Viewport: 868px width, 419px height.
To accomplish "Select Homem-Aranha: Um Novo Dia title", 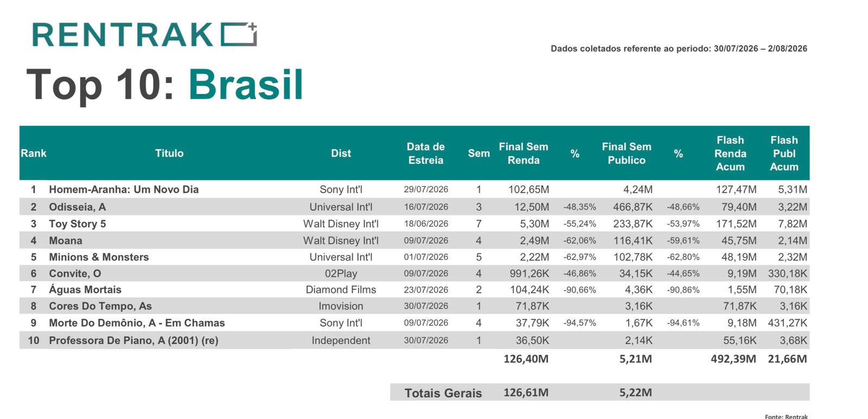I will point(124,189).
